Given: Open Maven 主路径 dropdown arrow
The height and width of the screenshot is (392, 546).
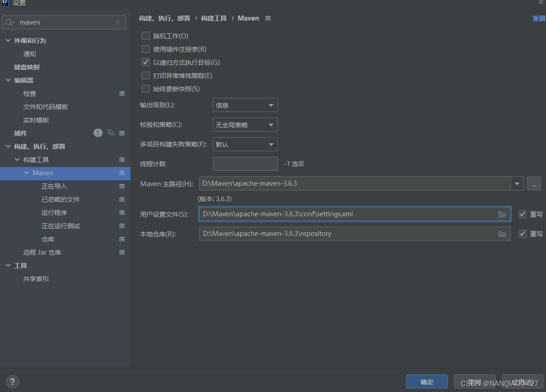Looking at the screenshot, I should point(517,183).
